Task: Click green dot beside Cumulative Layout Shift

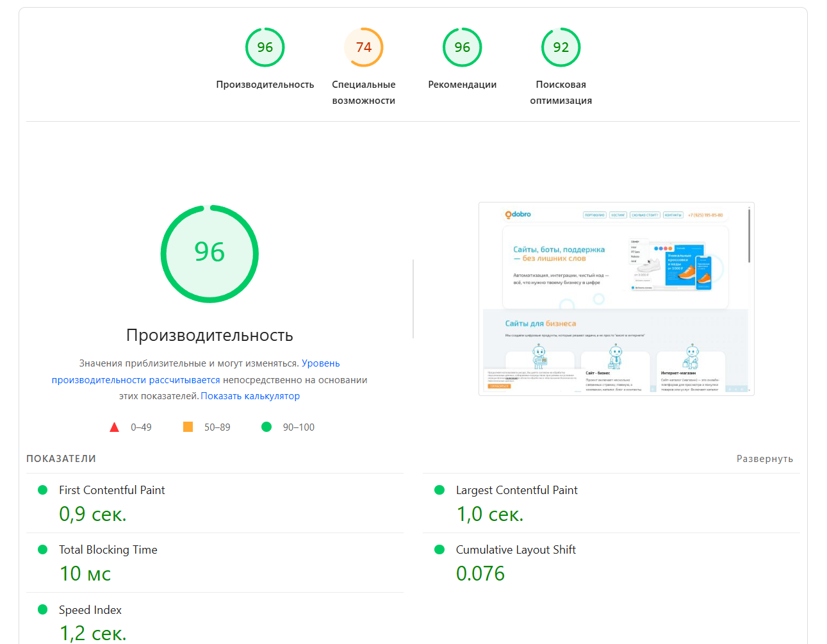Action: tap(439, 550)
